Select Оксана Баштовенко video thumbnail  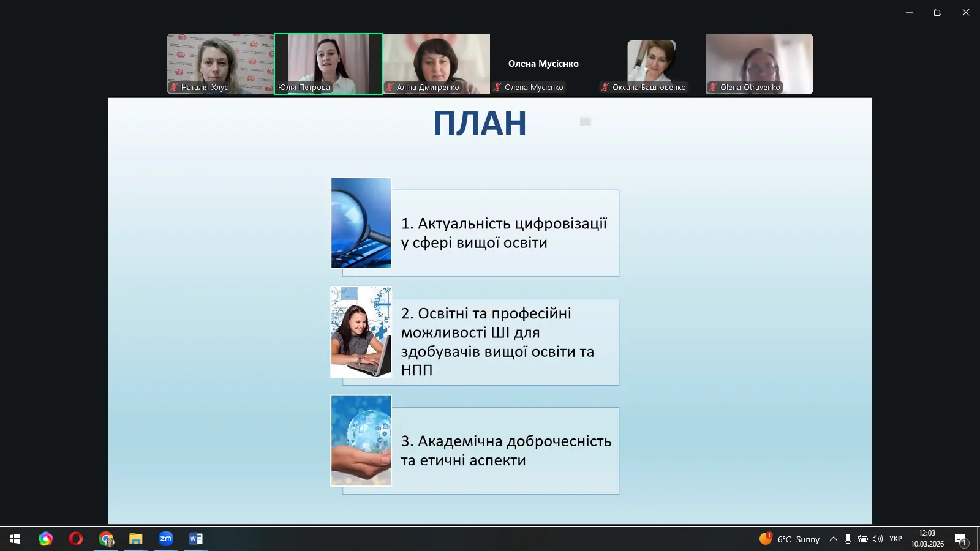tap(652, 64)
